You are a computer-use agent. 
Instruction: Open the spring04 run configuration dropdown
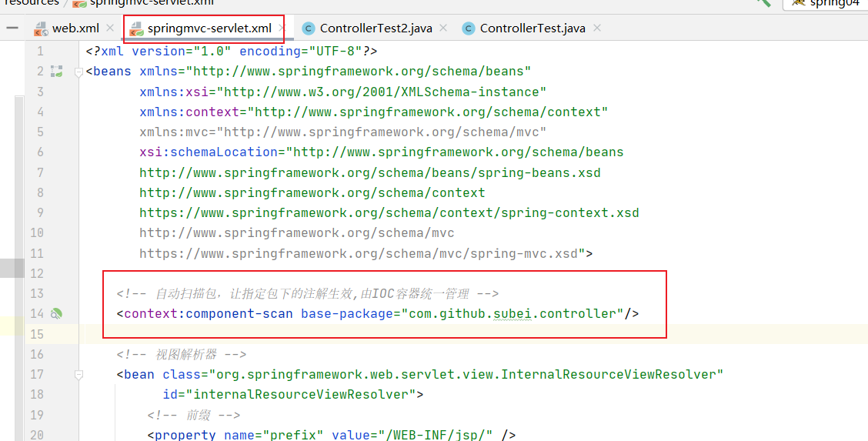(825, 2)
